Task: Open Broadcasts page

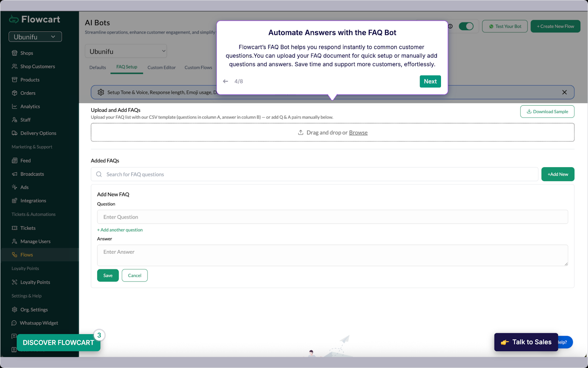Action: pyautogui.click(x=28, y=174)
